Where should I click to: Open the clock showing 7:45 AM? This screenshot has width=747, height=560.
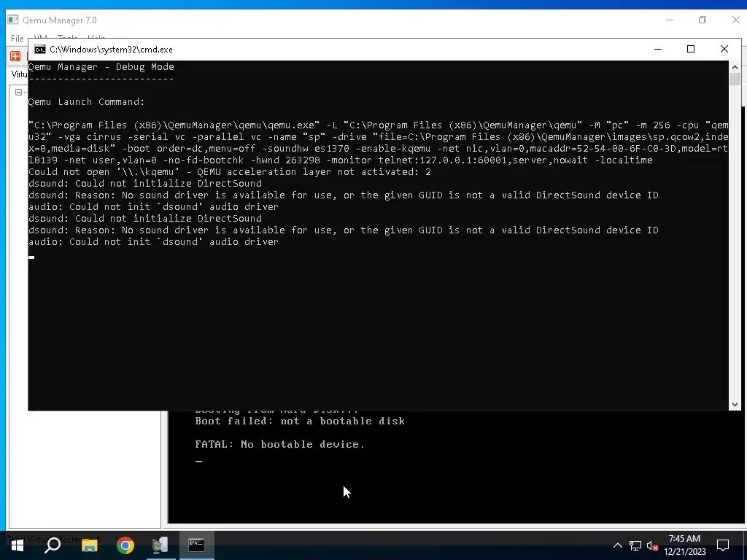[684, 545]
